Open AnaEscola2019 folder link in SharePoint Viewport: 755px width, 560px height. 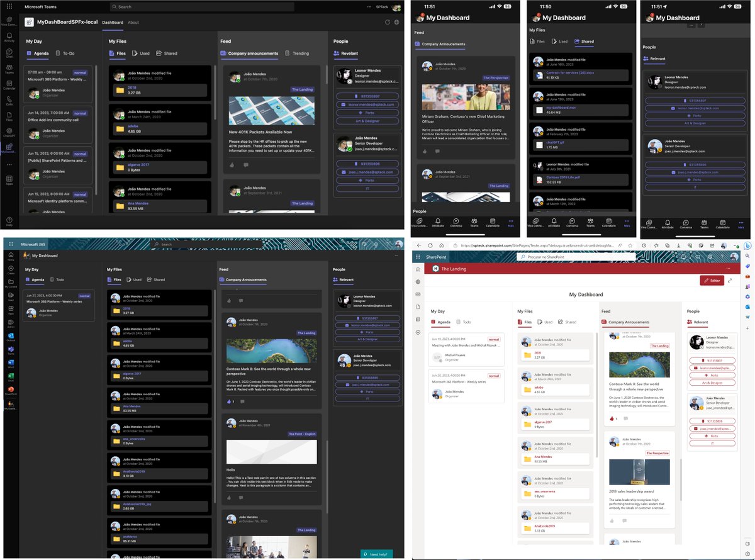pyautogui.click(x=545, y=526)
